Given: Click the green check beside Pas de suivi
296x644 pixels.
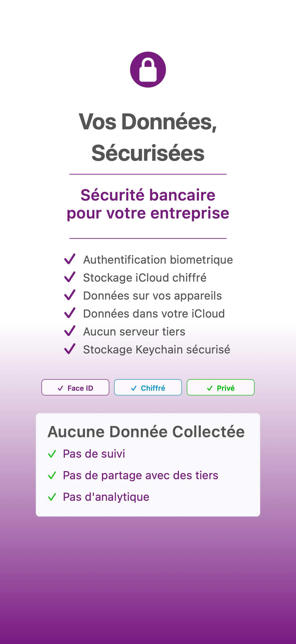Looking at the screenshot, I should coord(52,454).
